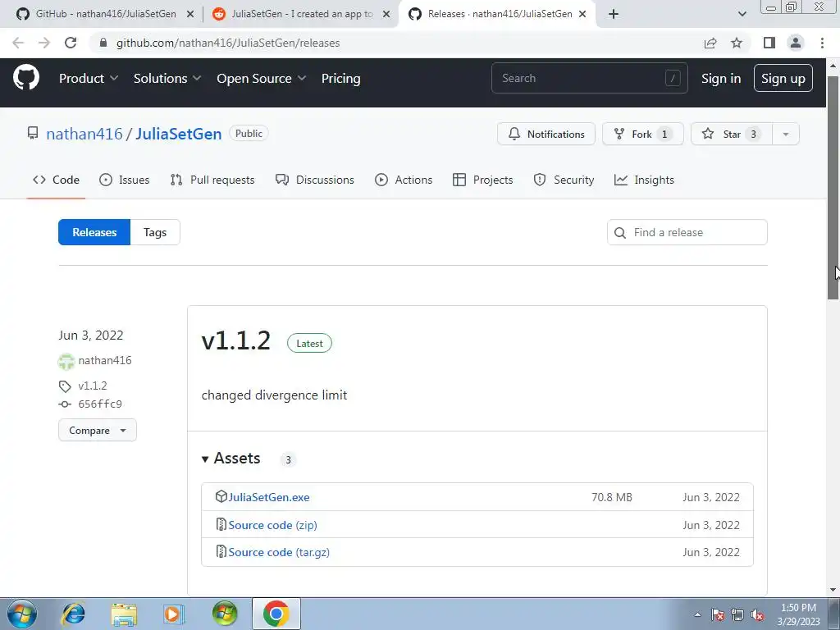Screen dimensions: 840x630
Task: Click Sign in
Action: 721,78
